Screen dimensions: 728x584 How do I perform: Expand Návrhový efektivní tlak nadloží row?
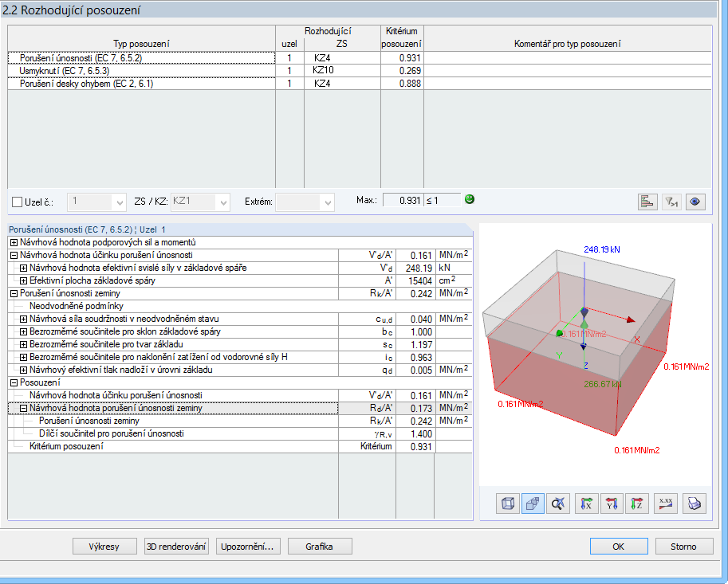pyautogui.click(x=23, y=370)
